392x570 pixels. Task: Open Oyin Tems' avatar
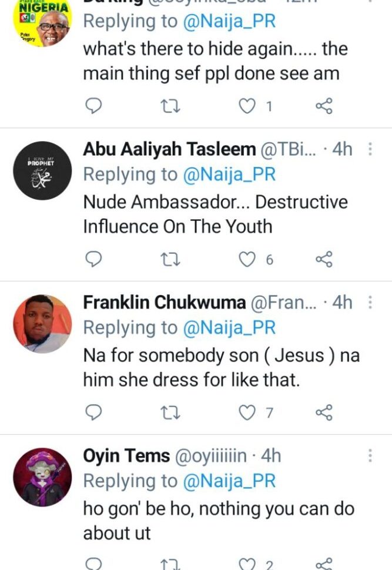(x=42, y=477)
